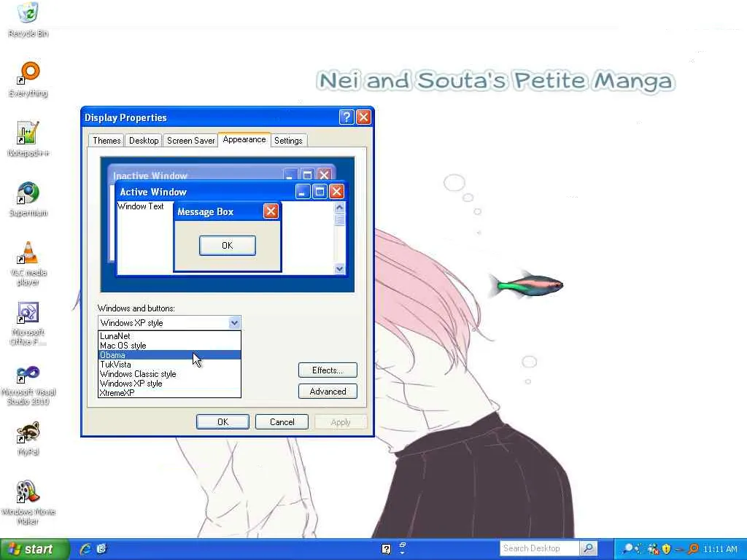Choose Mac OS style from the list
Image resolution: width=747 pixels, height=560 pixels.
pos(169,345)
